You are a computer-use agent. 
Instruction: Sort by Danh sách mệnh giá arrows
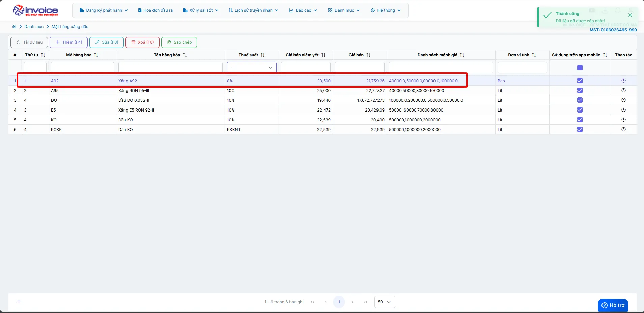(x=462, y=55)
